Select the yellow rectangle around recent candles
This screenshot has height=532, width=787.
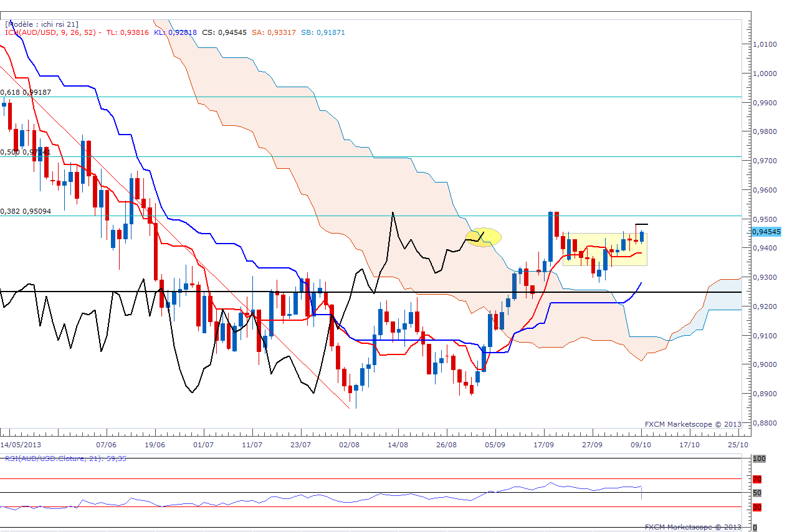click(604, 249)
